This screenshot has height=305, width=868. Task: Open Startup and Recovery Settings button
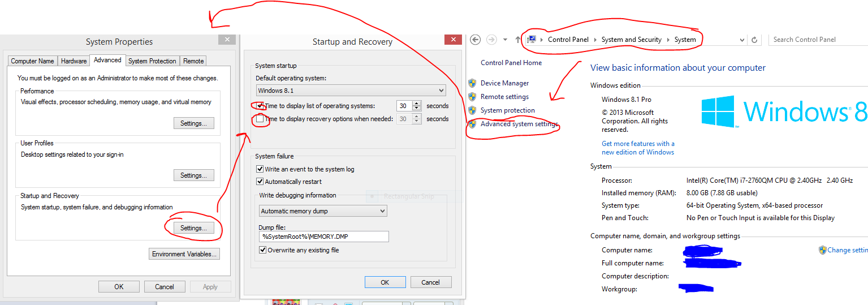(x=193, y=228)
